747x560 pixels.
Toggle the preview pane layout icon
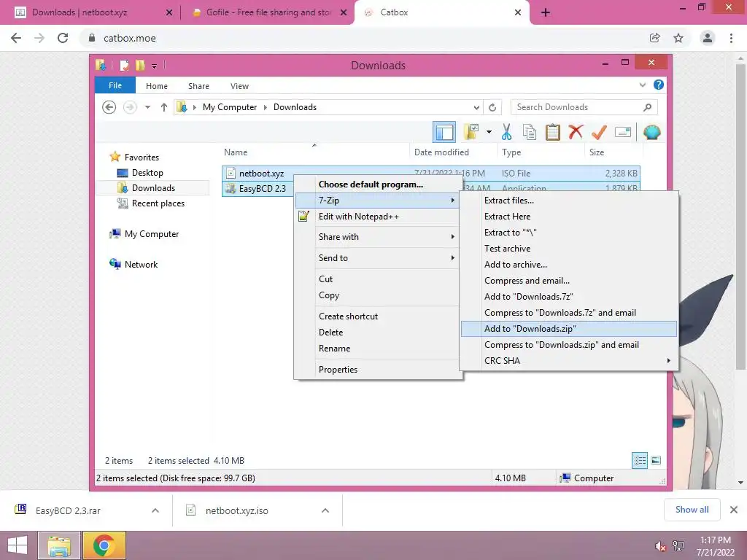pos(444,132)
